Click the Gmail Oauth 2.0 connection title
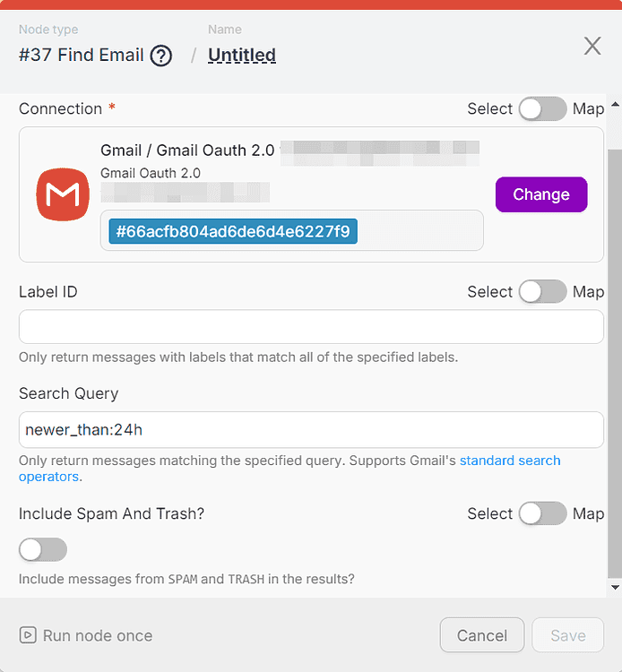Viewport: 622px width, 672px height. tap(187, 151)
